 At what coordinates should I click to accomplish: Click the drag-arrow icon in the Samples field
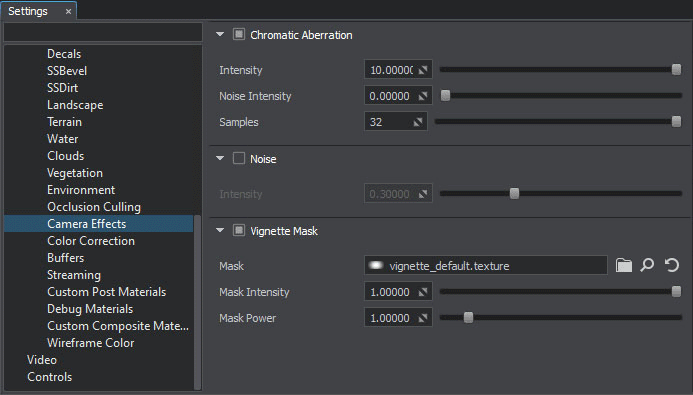click(x=418, y=122)
